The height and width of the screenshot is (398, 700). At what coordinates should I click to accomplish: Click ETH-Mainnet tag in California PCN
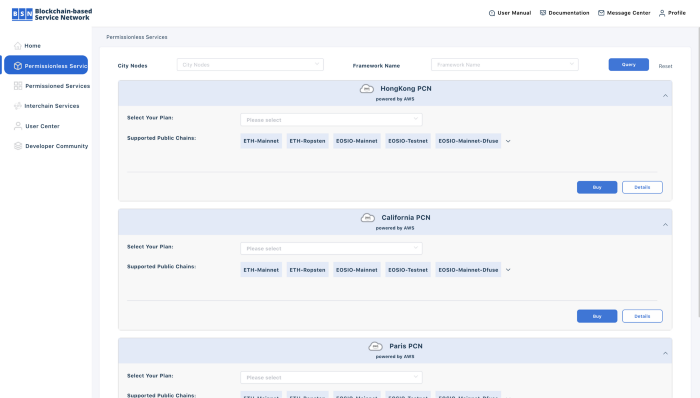coord(261,270)
